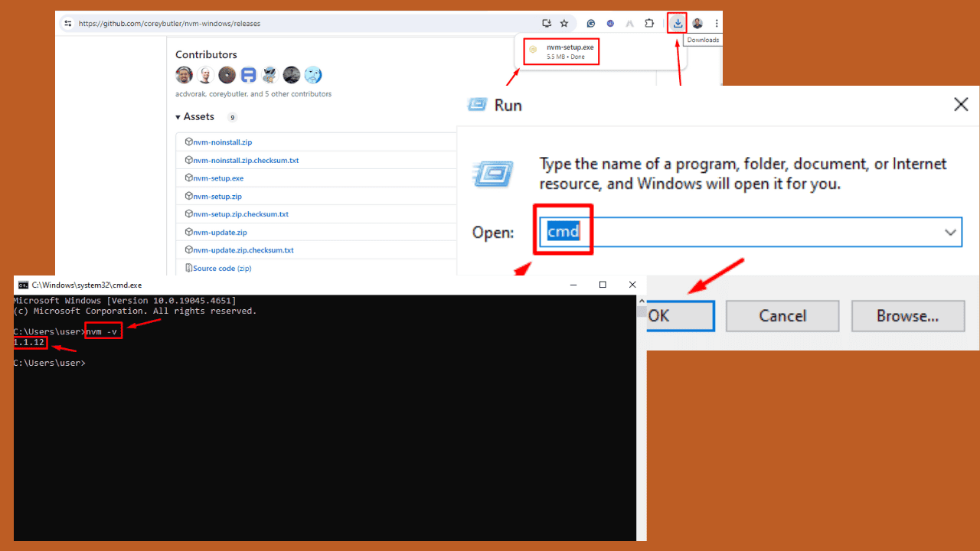Open the browser Downloads toolbar icon
The width and height of the screenshot is (980, 551).
click(x=678, y=23)
